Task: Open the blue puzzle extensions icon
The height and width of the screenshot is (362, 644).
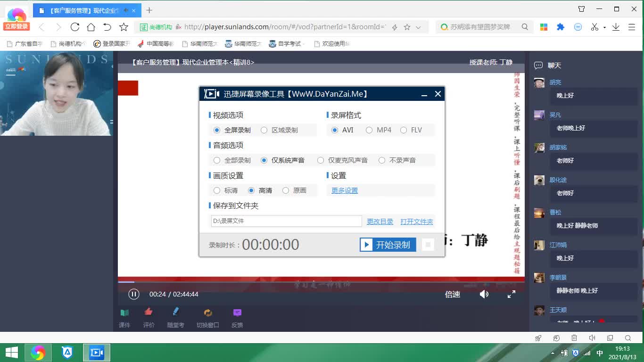Action: 561,27
